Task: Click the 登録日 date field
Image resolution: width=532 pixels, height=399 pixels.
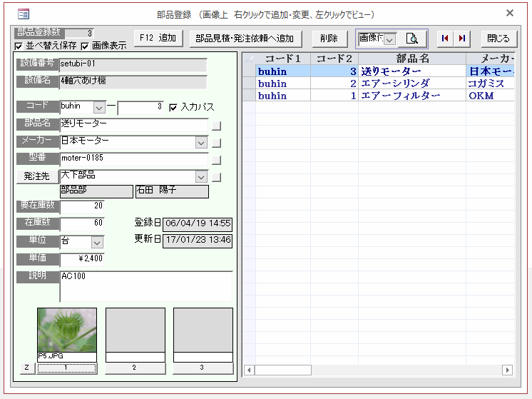Action: [198, 223]
